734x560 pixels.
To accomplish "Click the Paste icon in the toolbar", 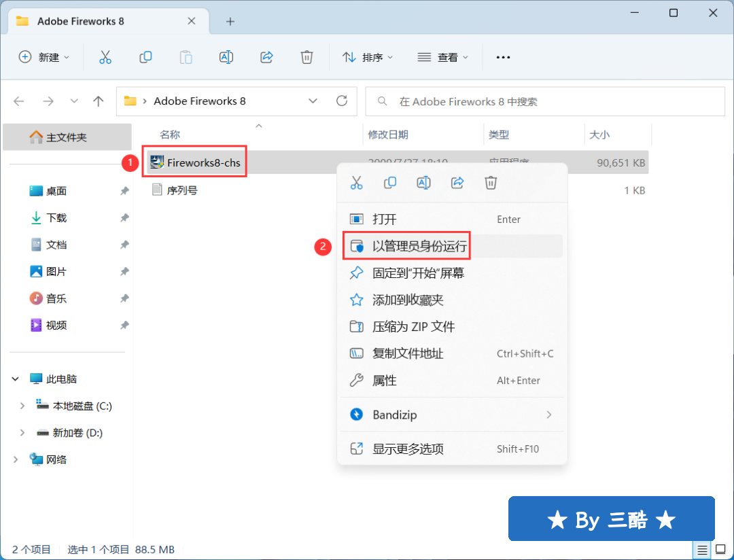I will pos(186,57).
